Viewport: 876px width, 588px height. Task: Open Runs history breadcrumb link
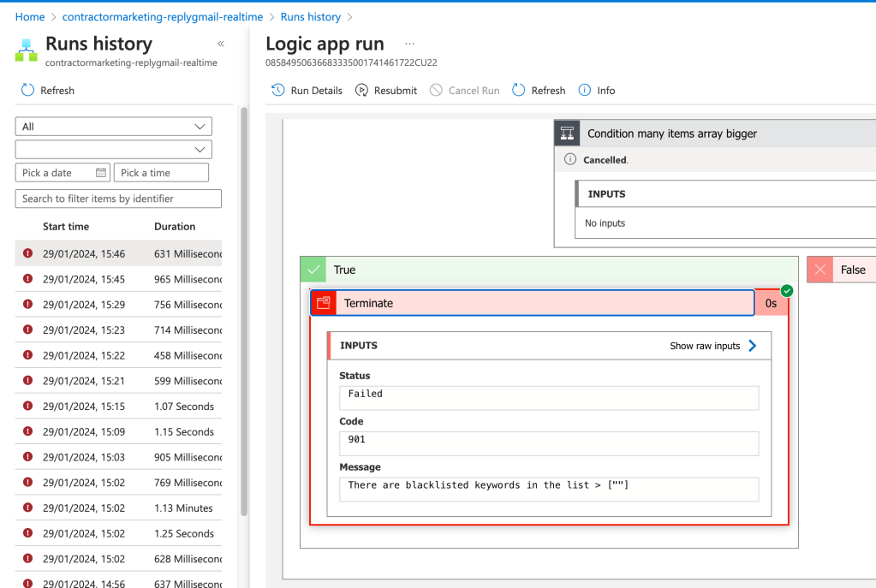pos(311,17)
